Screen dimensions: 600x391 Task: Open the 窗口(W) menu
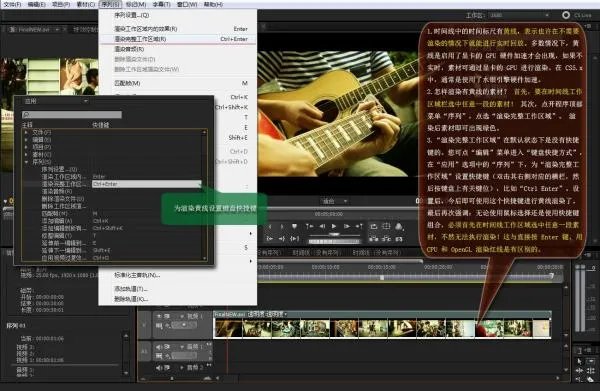pyautogui.click(x=187, y=4)
